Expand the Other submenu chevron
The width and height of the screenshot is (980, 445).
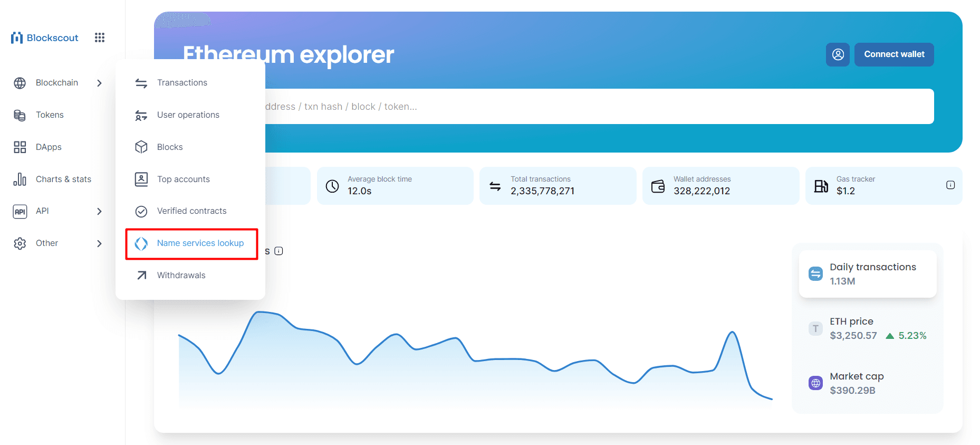100,243
